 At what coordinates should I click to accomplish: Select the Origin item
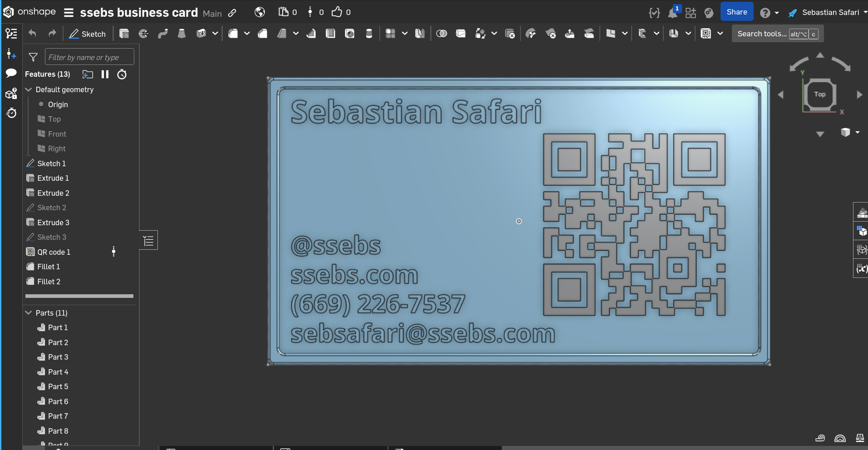tap(58, 104)
